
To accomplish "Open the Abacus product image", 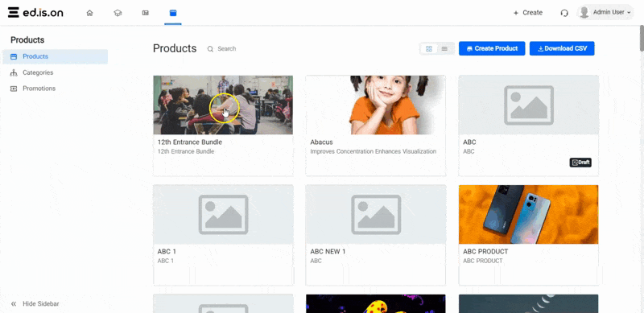I will click(375, 105).
